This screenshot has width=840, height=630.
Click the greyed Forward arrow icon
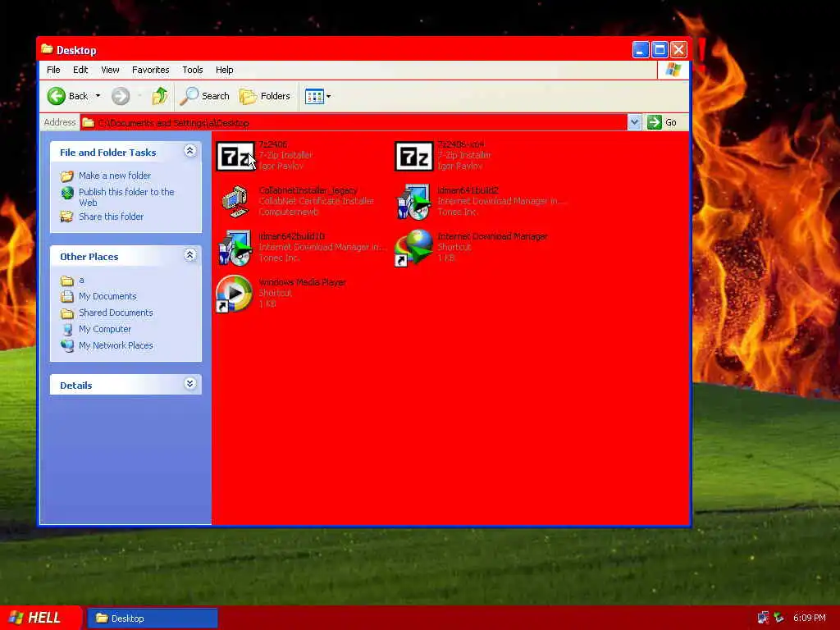(x=121, y=96)
